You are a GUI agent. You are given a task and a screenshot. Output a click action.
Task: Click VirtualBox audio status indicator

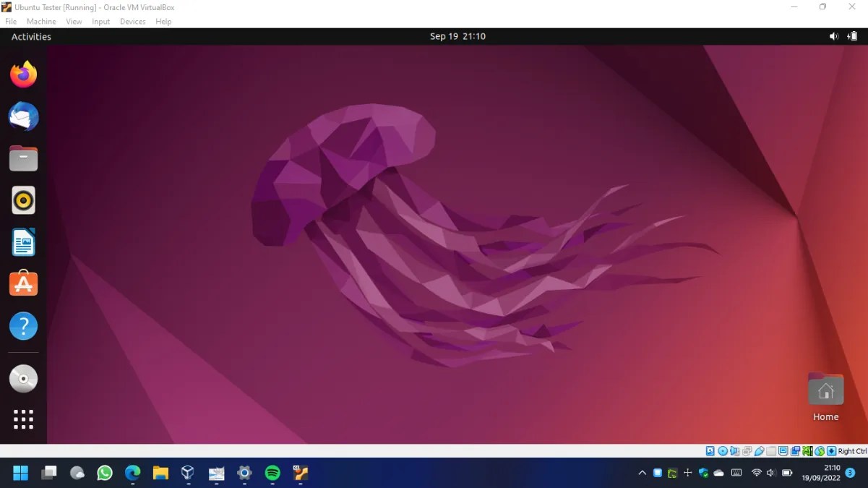pos(735,451)
